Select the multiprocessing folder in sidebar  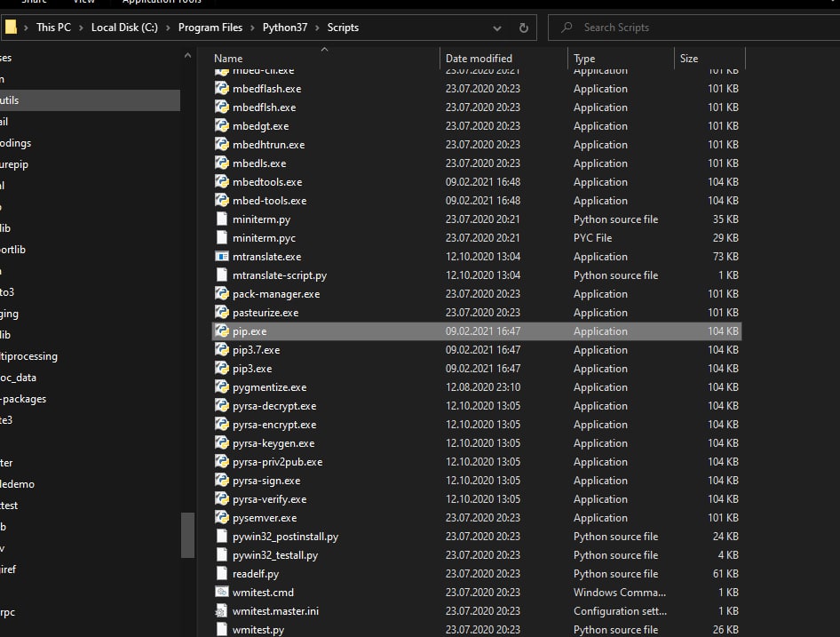[29, 356]
